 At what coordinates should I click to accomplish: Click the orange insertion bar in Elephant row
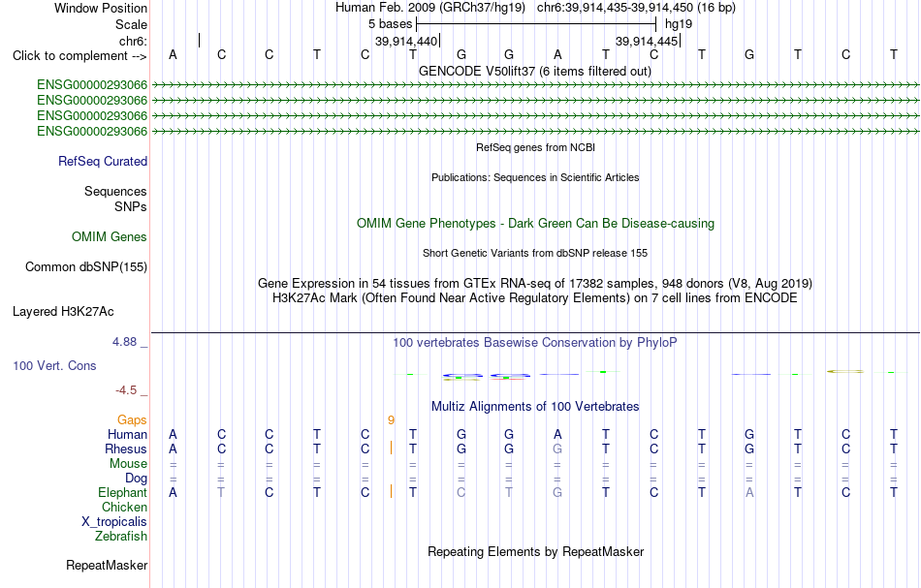pos(392,492)
